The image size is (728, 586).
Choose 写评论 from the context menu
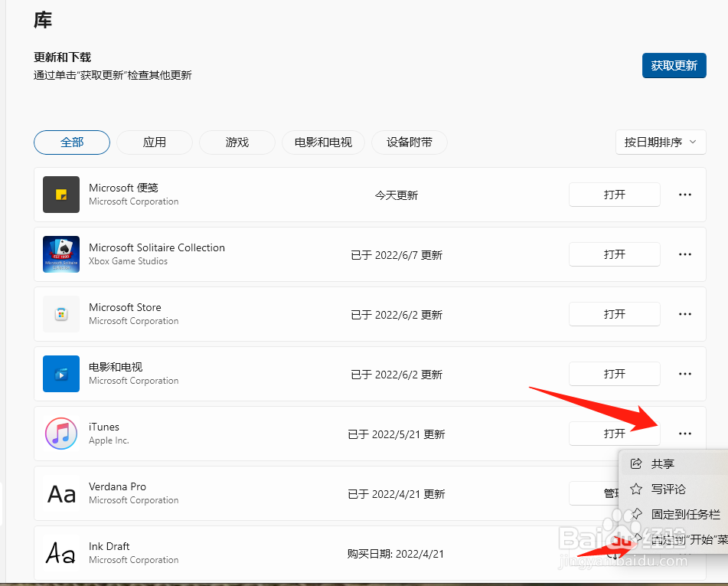[x=674, y=489]
